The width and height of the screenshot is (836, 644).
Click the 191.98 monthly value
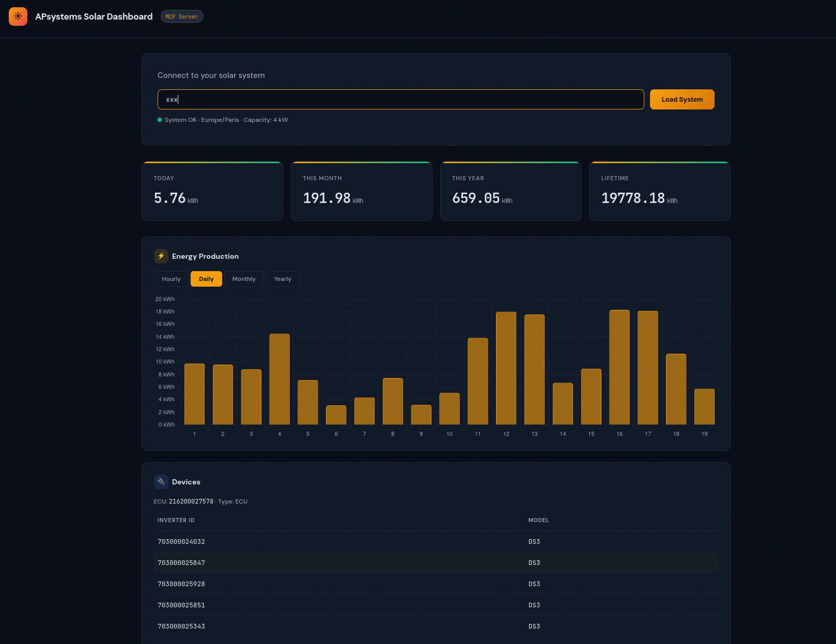pyautogui.click(x=327, y=198)
